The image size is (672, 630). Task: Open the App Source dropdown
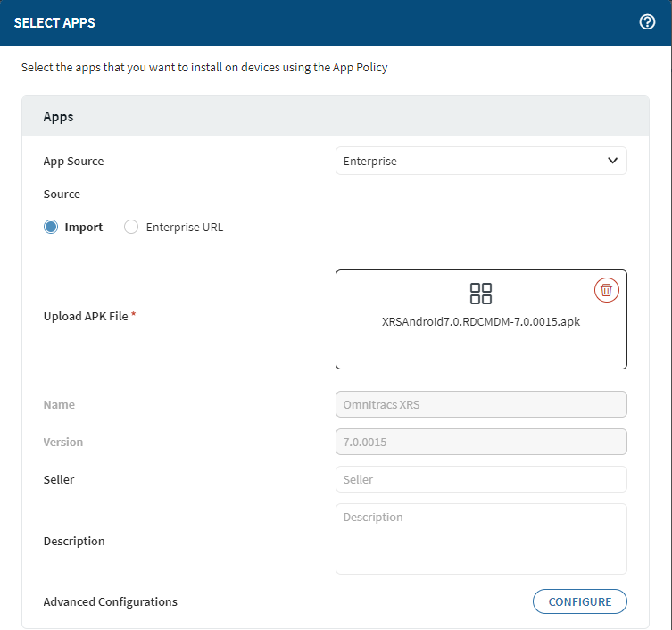[x=481, y=161]
